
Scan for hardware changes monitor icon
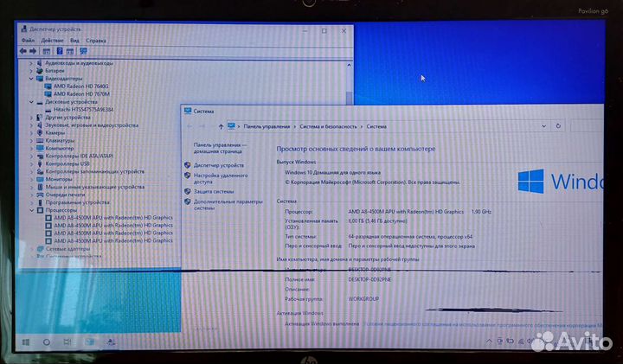click(83, 51)
